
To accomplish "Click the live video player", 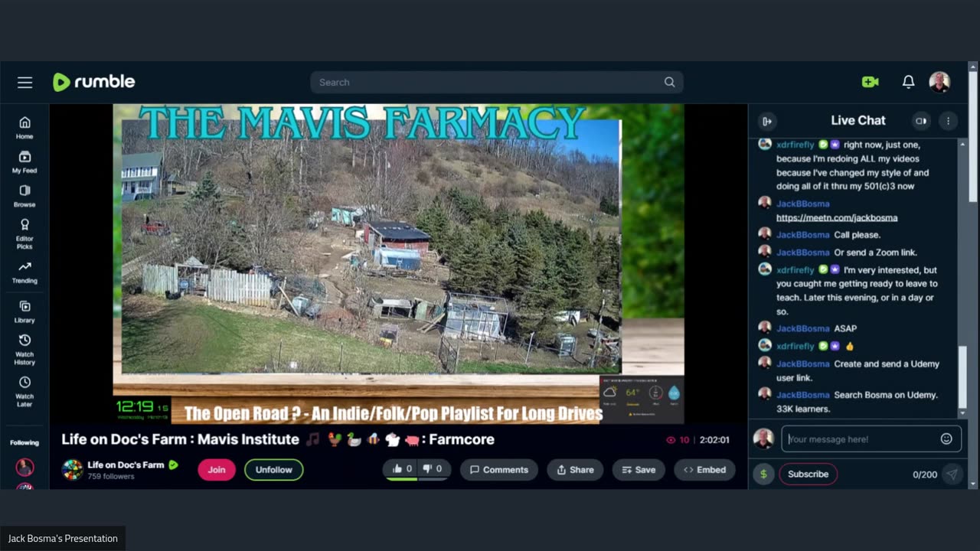I will click(398, 264).
